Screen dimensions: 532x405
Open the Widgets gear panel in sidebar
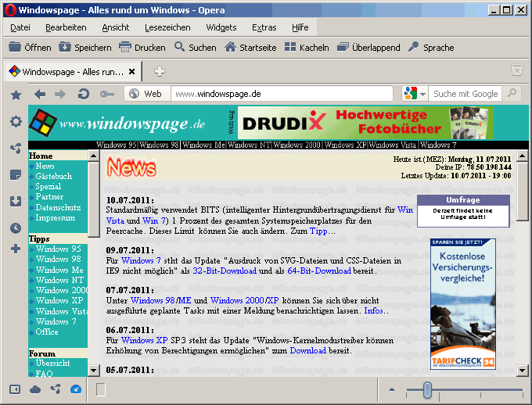tap(16, 121)
